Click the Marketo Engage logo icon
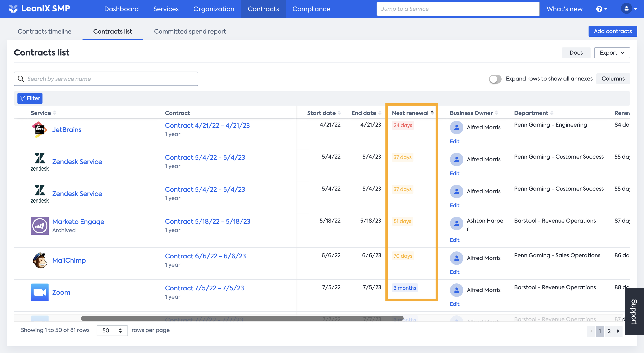Image resolution: width=644 pixels, height=353 pixels. 40,225
